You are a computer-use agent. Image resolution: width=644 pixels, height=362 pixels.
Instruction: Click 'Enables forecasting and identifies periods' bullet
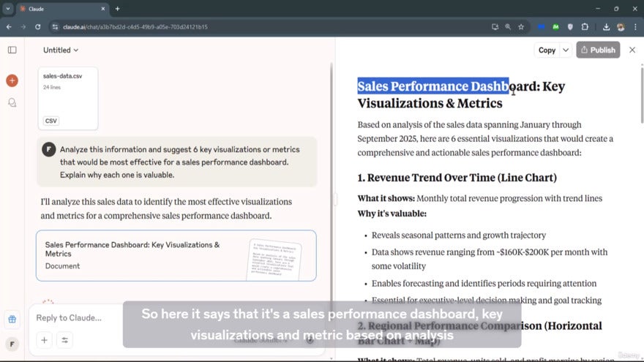coord(484,283)
